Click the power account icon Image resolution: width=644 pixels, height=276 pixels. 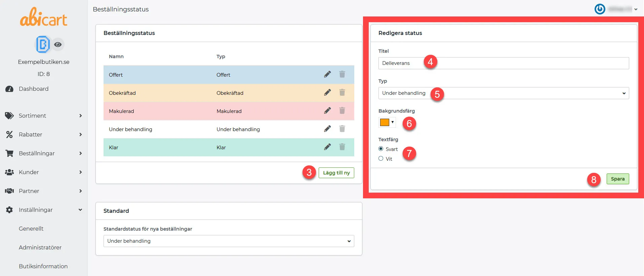coord(600,9)
